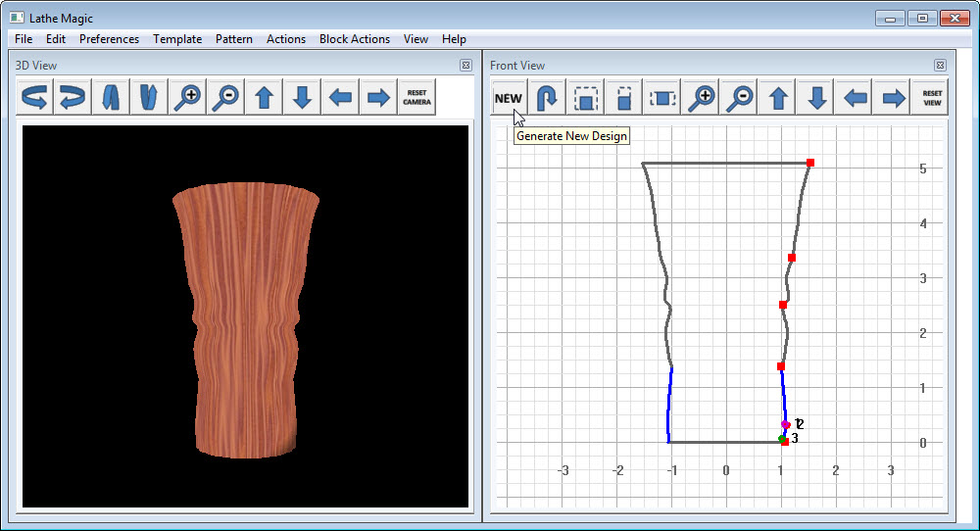Select the top red control point on the profile

pos(810,163)
